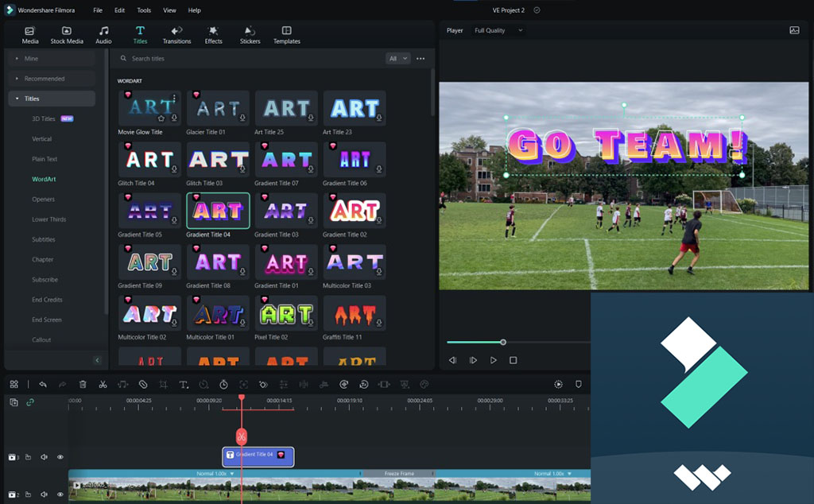
Task: Open the Tools menu
Action: [x=144, y=10]
